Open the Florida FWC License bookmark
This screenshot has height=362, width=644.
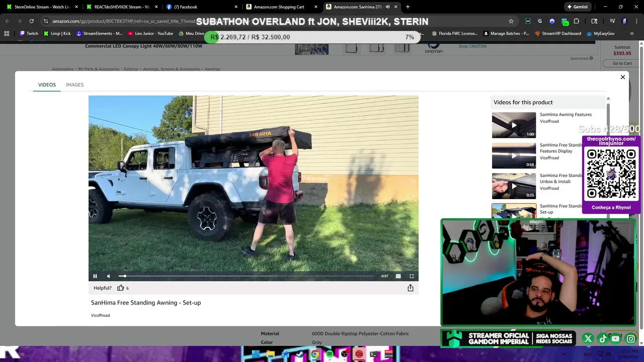[x=454, y=34]
